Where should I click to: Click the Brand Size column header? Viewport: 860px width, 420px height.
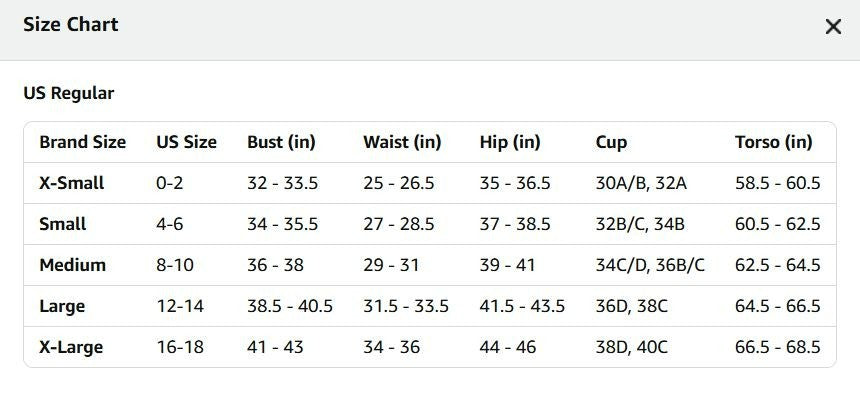[82, 142]
